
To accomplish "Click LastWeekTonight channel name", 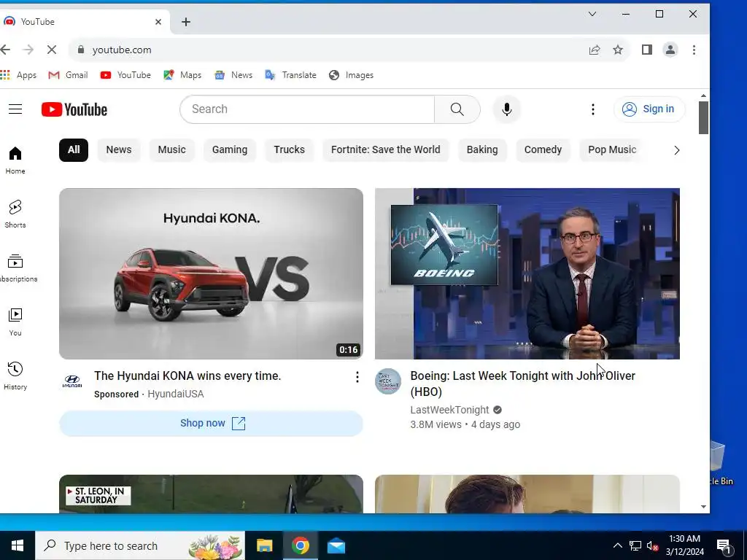I will tap(449, 410).
